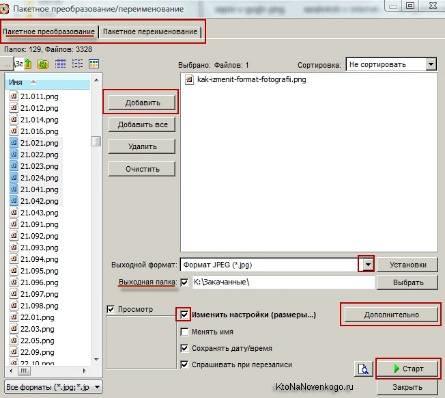The image size is (445, 398).
Task: Click the IrfanView app icon in title bar
Action: coord(4,8)
